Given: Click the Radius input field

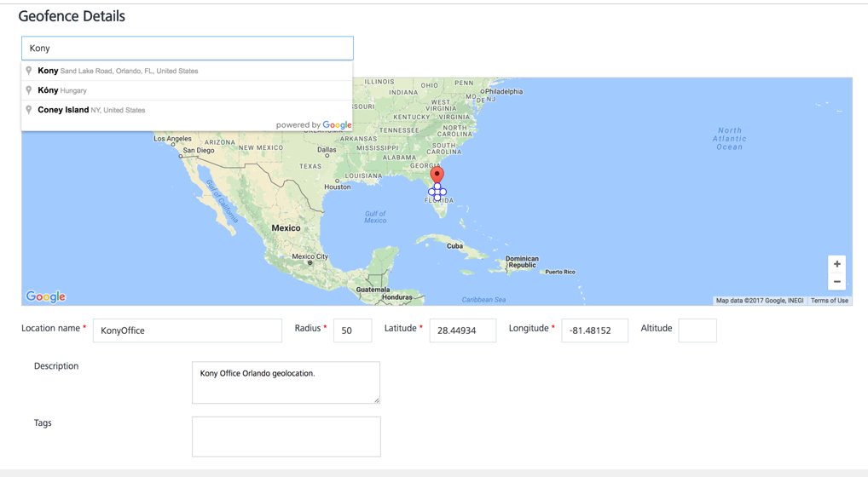Looking at the screenshot, I should point(352,330).
